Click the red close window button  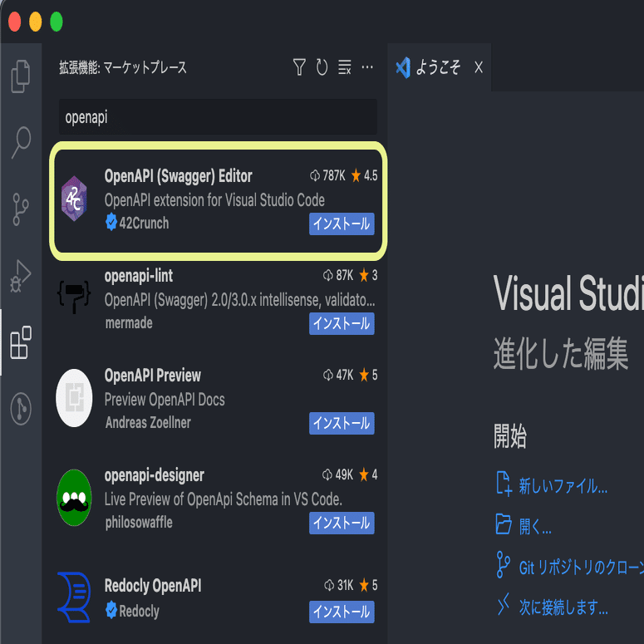14,22
